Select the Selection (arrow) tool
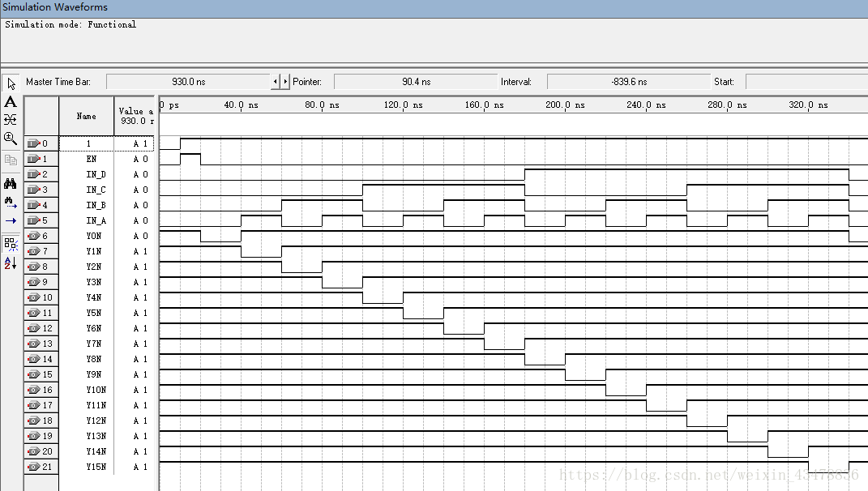 click(x=11, y=83)
